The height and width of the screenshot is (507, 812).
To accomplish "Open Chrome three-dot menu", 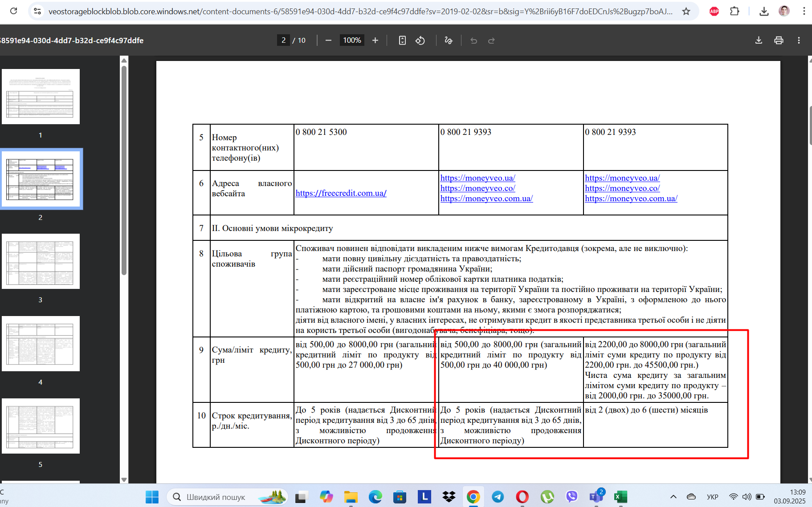I will tap(804, 11).
